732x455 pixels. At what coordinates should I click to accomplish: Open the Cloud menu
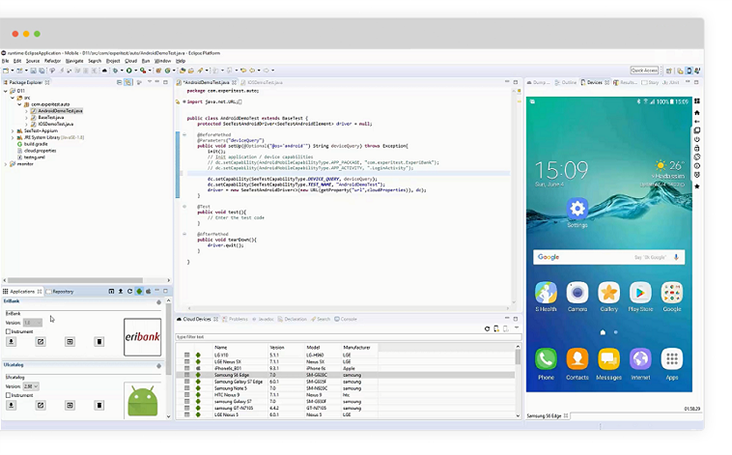click(130, 61)
